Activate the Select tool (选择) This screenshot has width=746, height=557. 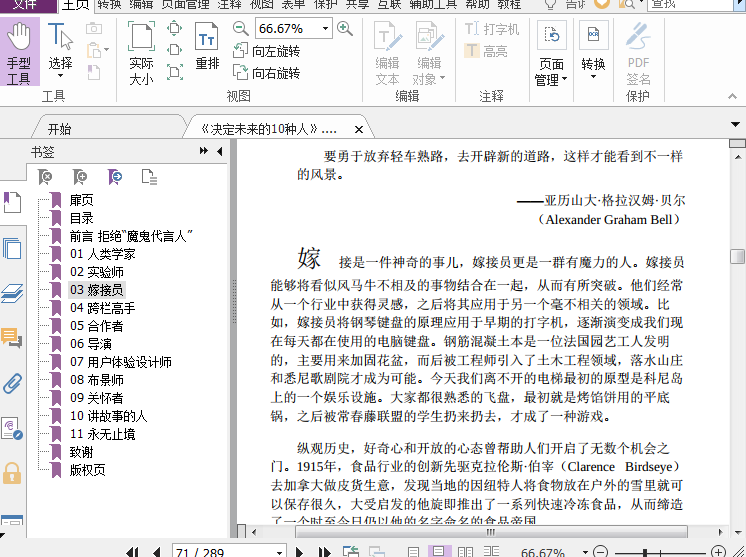click(x=60, y=51)
